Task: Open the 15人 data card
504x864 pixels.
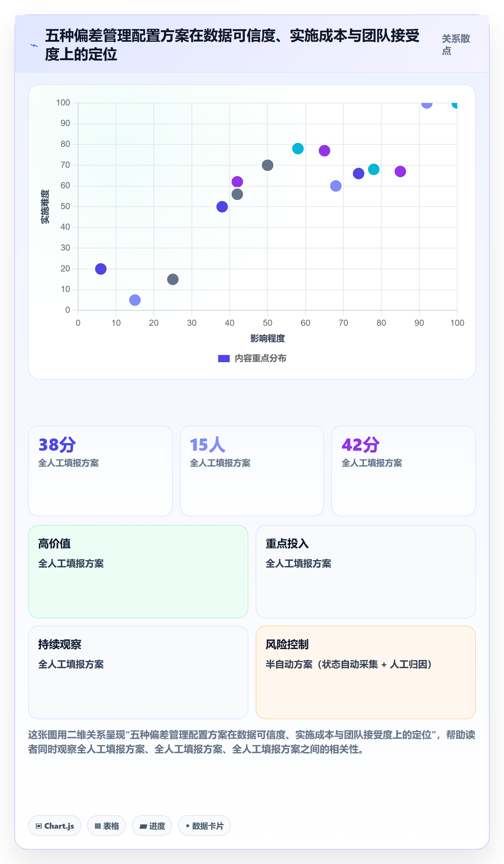Action: pos(252,471)
